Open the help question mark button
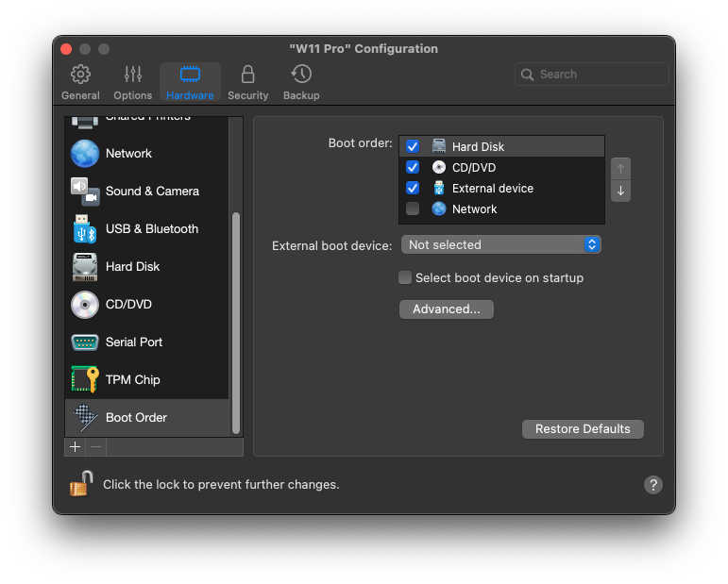The width and height of the screenshot is (728, 584). (653, 485)
